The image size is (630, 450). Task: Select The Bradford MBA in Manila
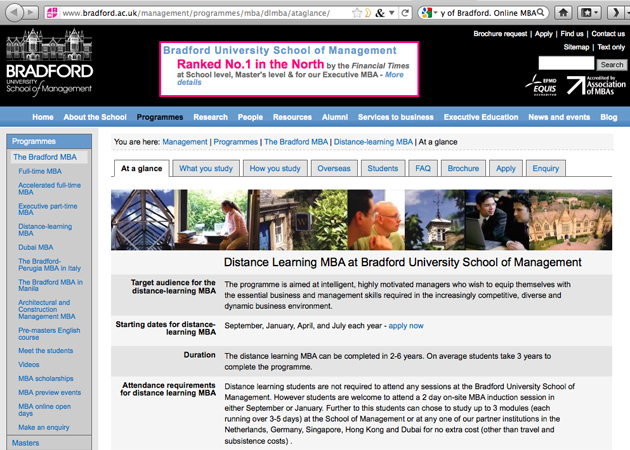pyautogui.click(x=50, y=285)
